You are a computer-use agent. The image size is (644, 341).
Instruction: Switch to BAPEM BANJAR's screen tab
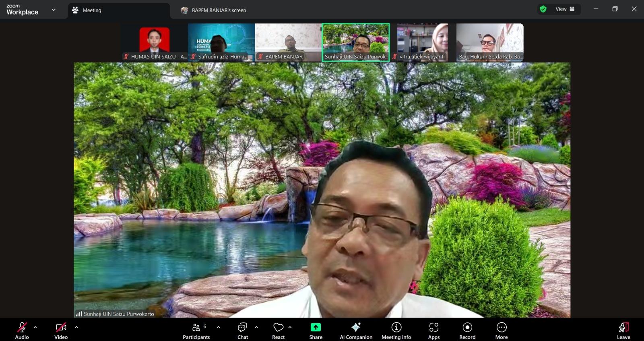(x=219, y=10)
